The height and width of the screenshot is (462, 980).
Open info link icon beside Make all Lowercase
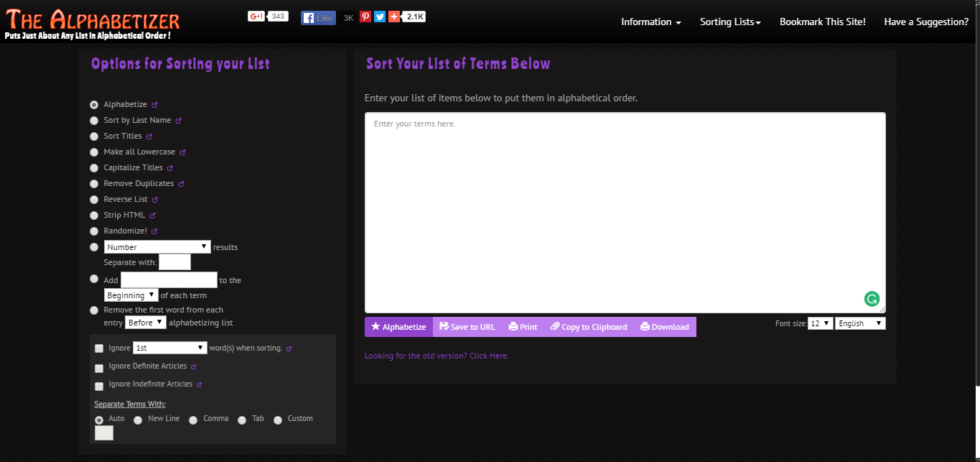click(x=182, y=152)
